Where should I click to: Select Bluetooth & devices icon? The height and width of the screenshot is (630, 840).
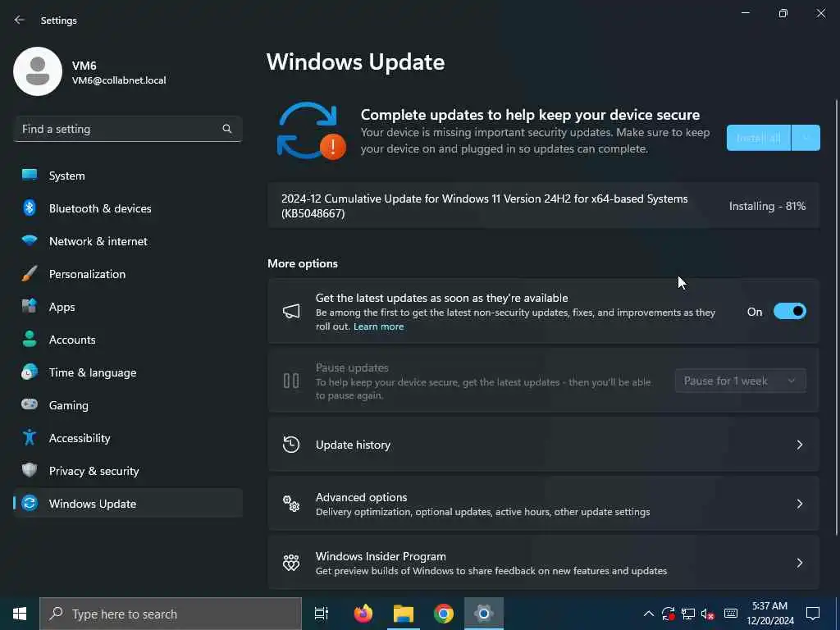pos(30,208)
